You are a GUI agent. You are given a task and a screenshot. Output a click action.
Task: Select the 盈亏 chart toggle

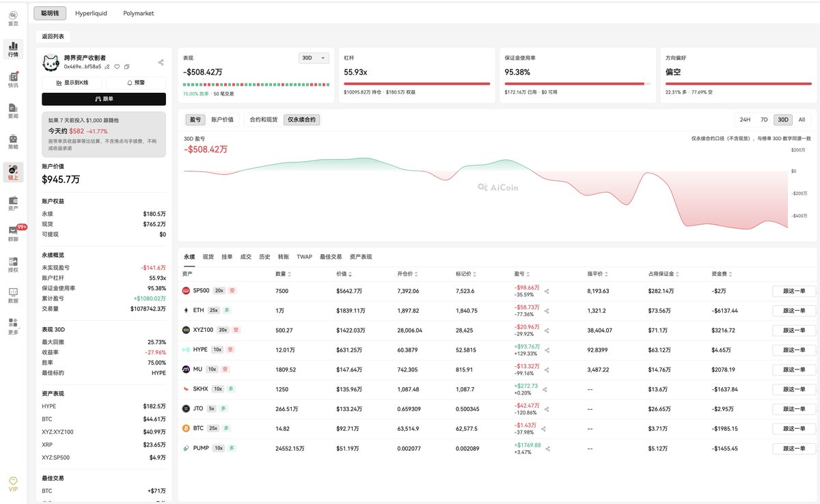(195, 120)
